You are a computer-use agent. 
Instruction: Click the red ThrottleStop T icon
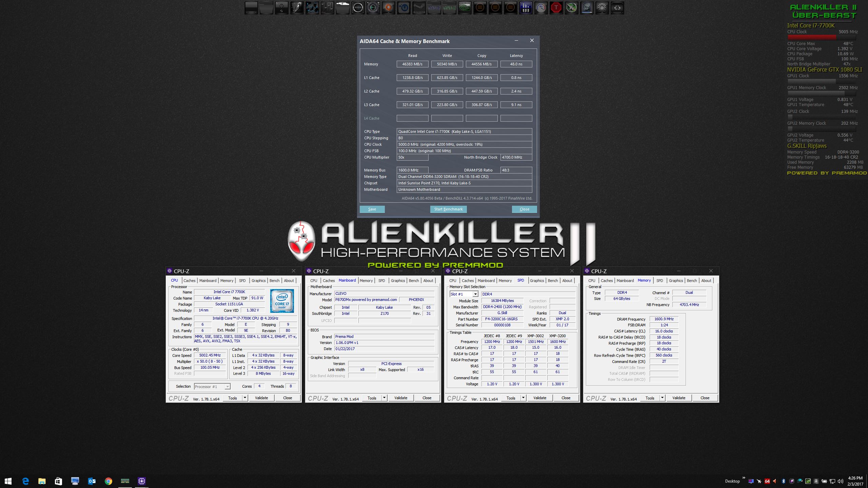(556, 8)
